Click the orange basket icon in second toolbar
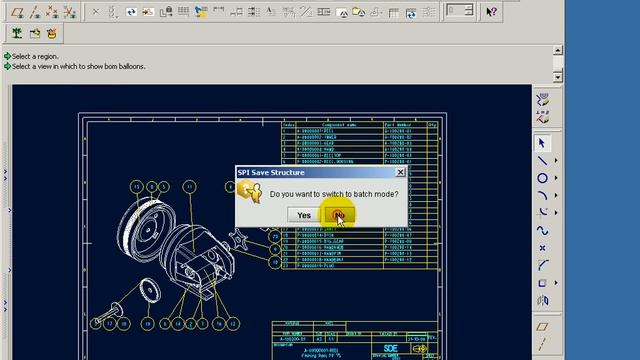The height and width of the screenshot is (360, 640). click(x=52, y=33)
